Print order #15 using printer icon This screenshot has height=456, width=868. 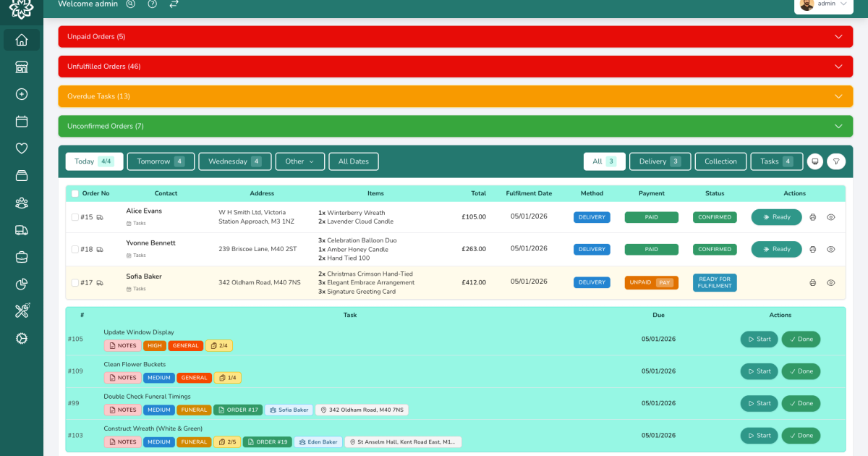click(x=812, y=217)
